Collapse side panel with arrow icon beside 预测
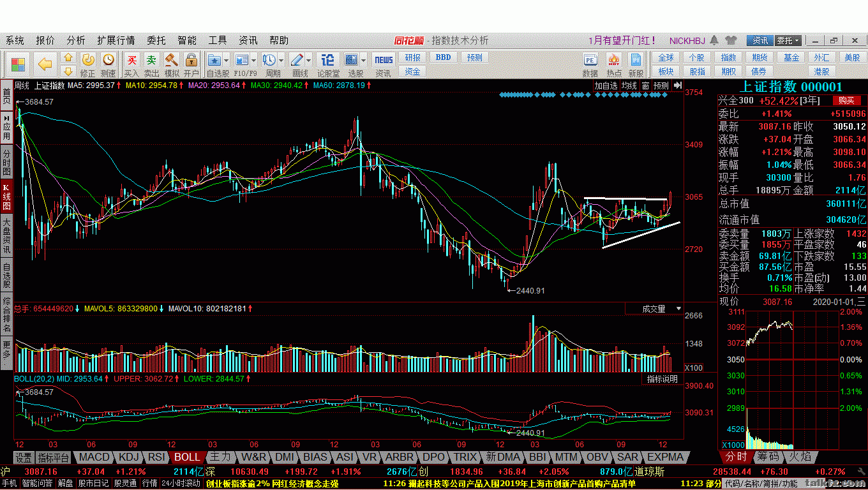 pyautogui.click(x=677, y=85)
